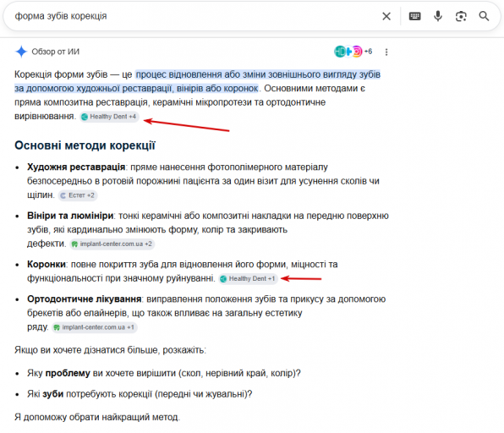Viewport: 504px width, 433px height.
Task: Click the line Я допоможу обрати найкращий метод
Action: [x=97, y=418]
